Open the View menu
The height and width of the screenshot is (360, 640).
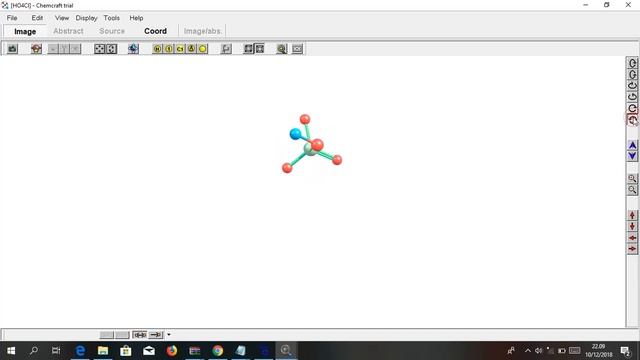point(62,18)
